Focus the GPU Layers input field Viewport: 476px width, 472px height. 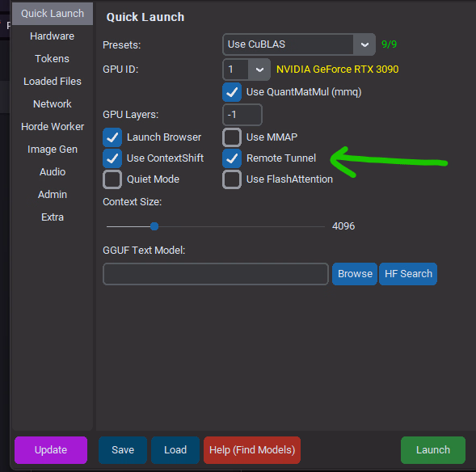(242, 115)
